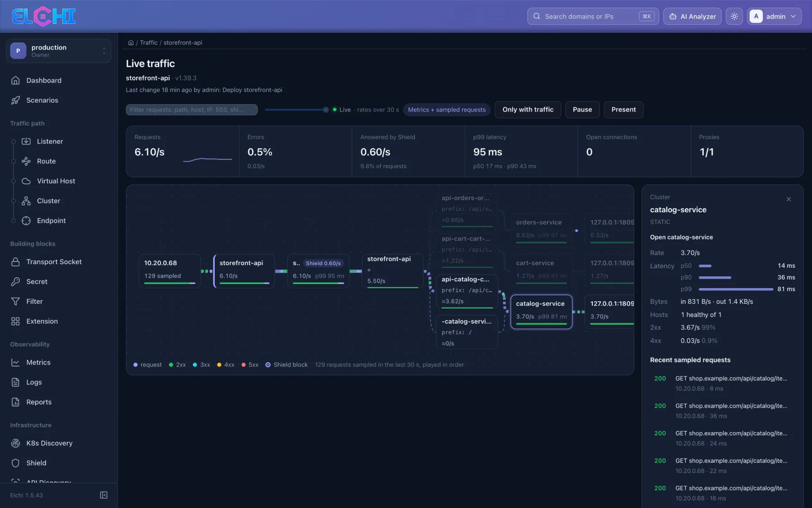The width and height of the screenshot is (812, 508).
Task: Toggle light/dark theme sun button
Action: [x=734, y=16]
